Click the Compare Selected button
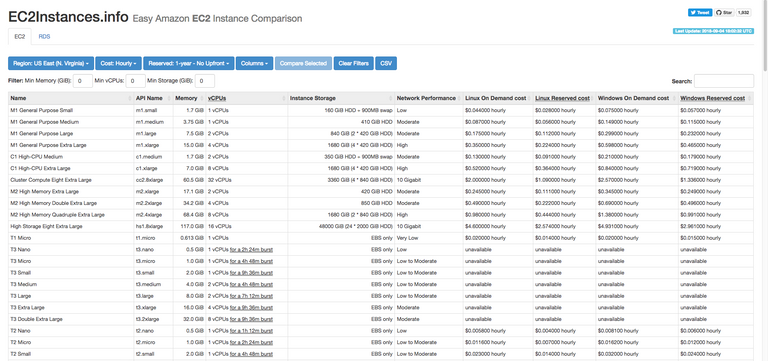Viewport: 768px width, 361px height. (303, 63)
